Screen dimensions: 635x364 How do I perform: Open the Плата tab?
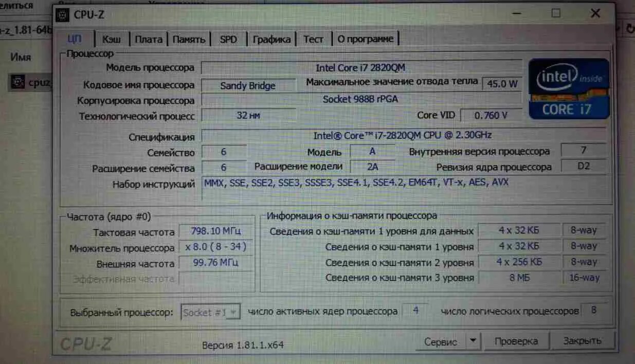coord(149,38)
